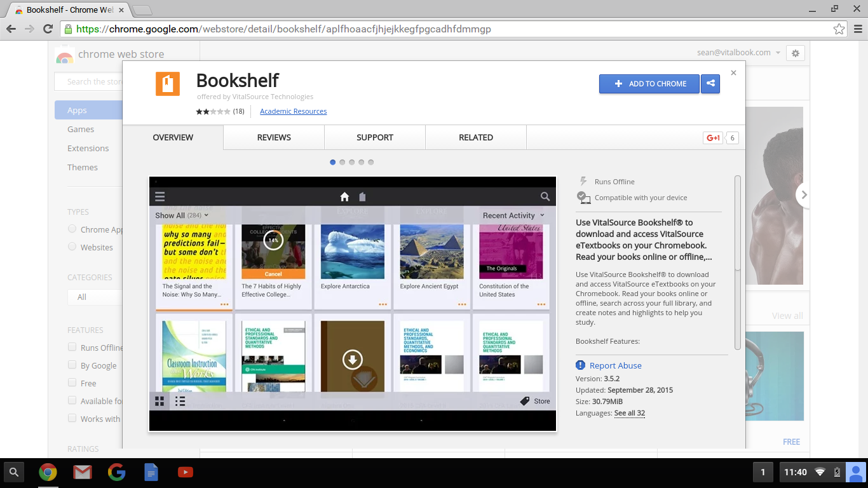Open the All categories dropdown
868x488 pixels.
tap(95, 297)
